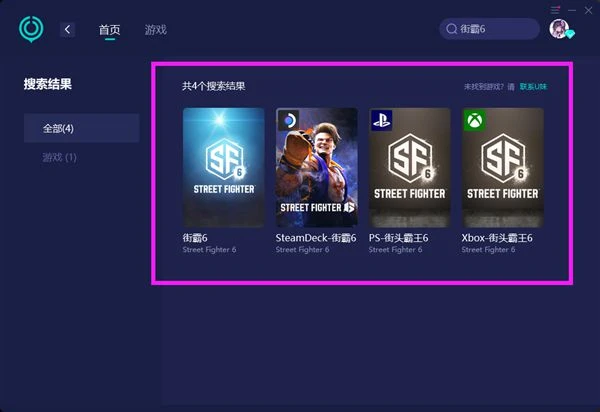Open the hamburger menu in title bar

pyautogui.click(x=555, y=10)
